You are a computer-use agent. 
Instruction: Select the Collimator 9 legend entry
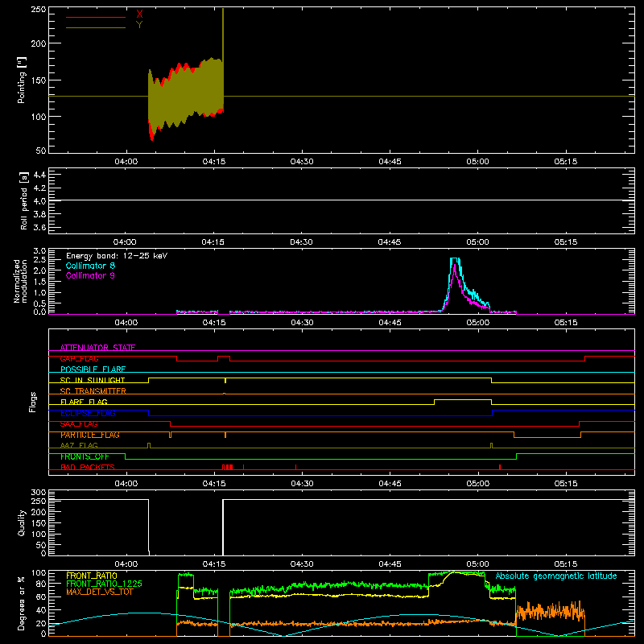90,275
